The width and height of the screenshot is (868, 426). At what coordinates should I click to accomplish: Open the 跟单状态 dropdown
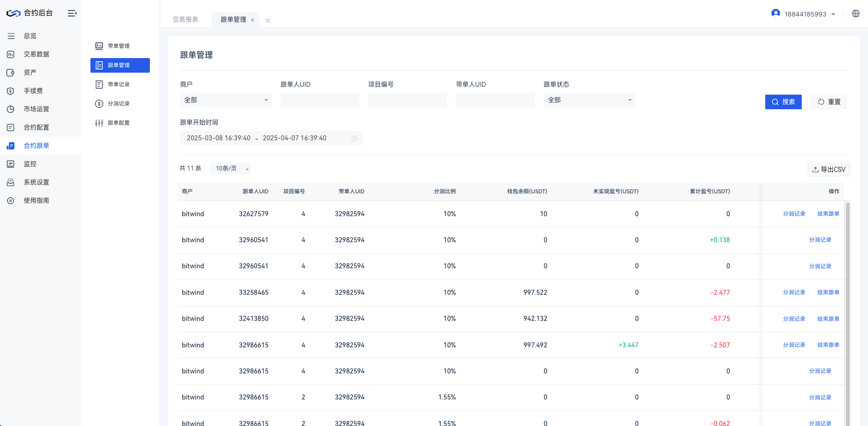pos(589,100)
